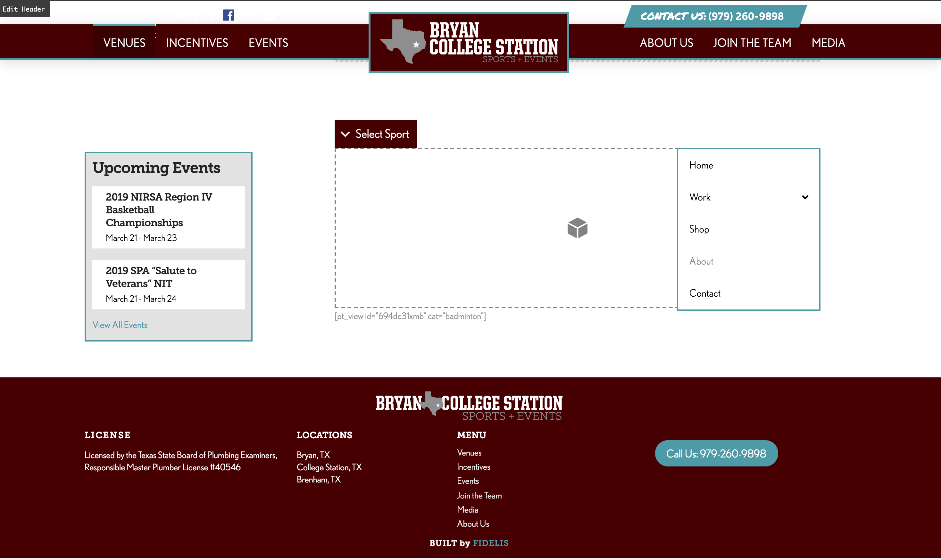
Task: Click the footer Bryan College Station logo
Action: tap(469, 406)
